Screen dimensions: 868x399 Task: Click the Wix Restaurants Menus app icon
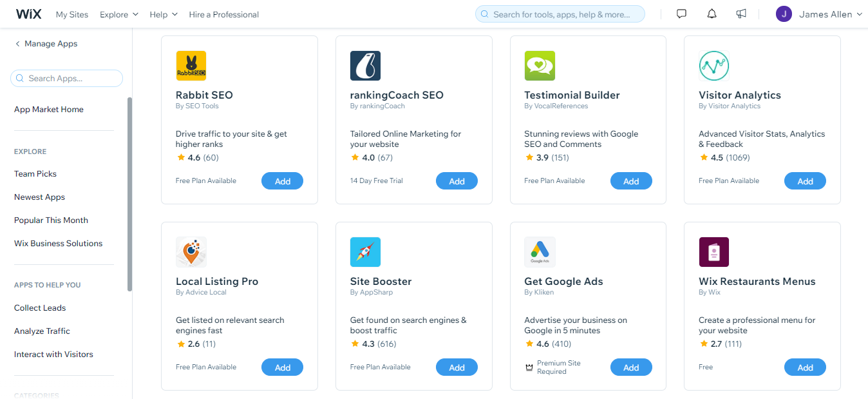[x=714, y=252]
